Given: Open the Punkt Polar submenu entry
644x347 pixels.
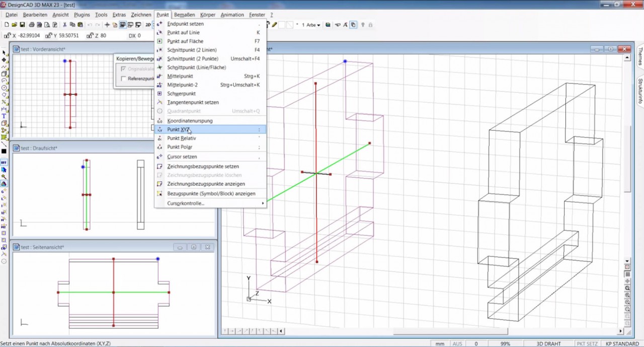Looking at the screenshot, I should 180,147.
